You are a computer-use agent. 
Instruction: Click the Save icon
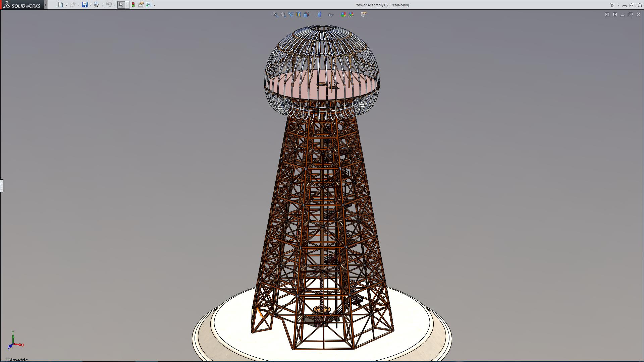tap(85, 5)
